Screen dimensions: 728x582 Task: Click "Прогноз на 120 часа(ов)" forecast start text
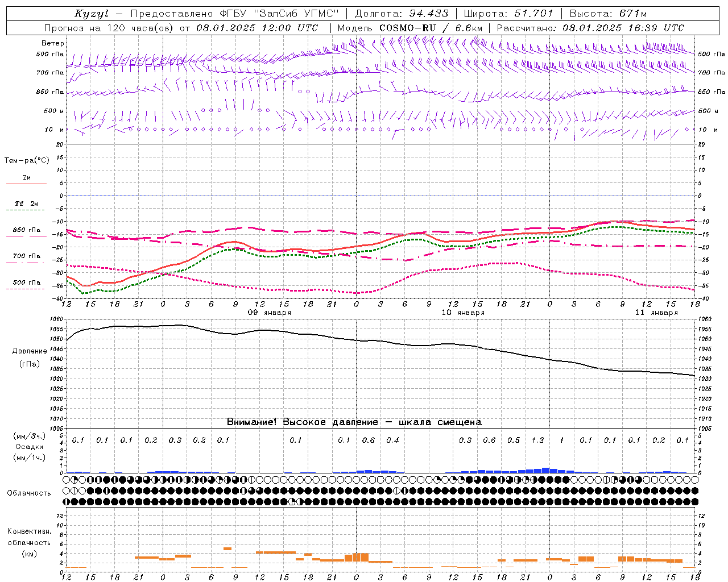pyautogui.click(x=109, y=28)
